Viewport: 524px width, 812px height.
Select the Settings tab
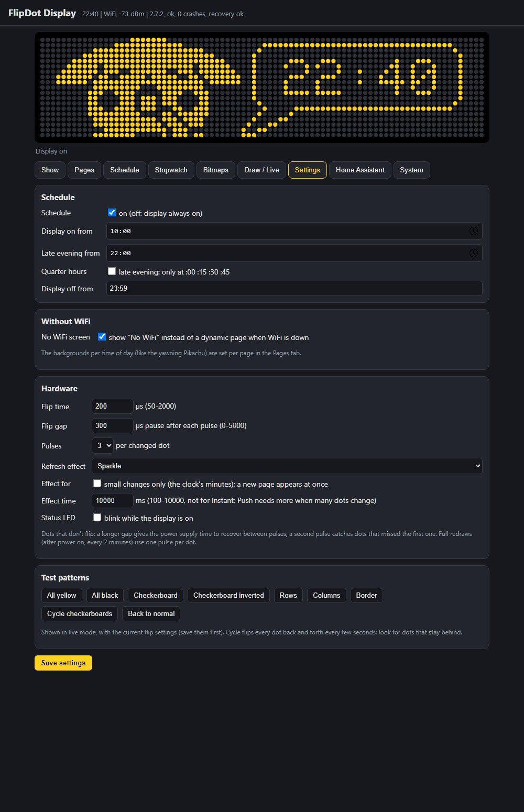point(308,170)
